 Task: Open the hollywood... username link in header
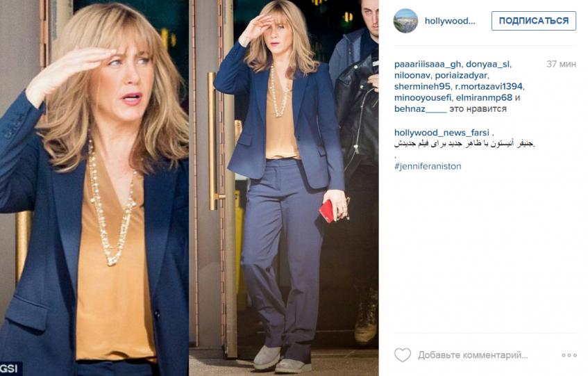point(450,21)
